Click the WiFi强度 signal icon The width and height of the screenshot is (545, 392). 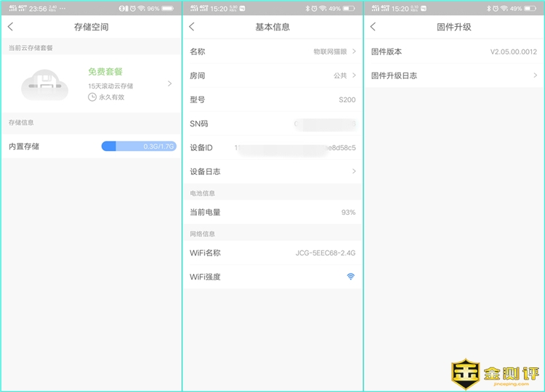350,277
